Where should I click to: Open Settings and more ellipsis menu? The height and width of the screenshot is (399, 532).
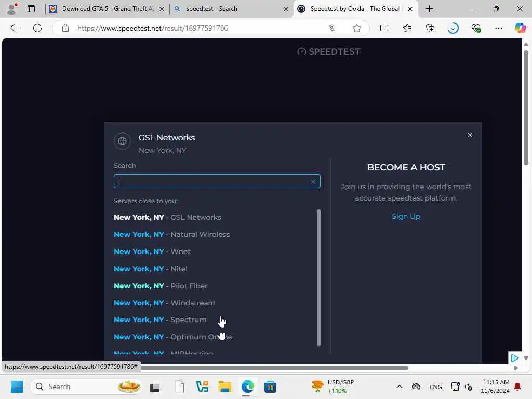click(499, 28)
